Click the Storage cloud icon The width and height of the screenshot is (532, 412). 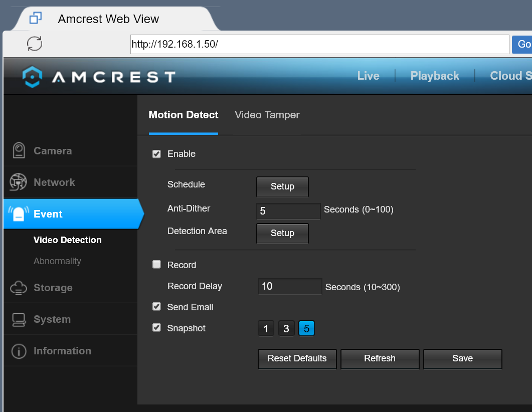coord(19,288)
